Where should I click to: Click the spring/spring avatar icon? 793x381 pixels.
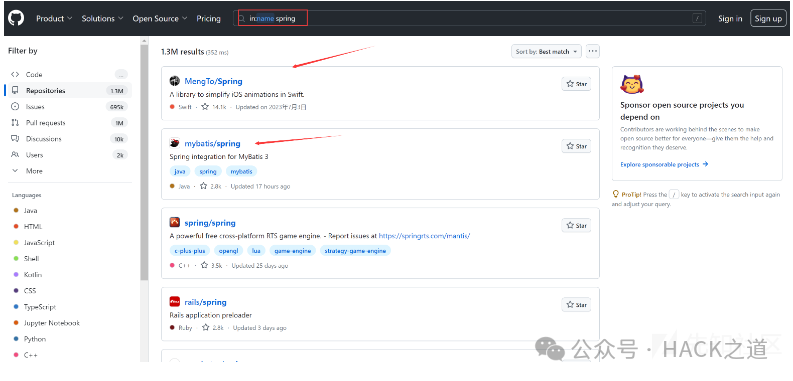coord(174,223)
